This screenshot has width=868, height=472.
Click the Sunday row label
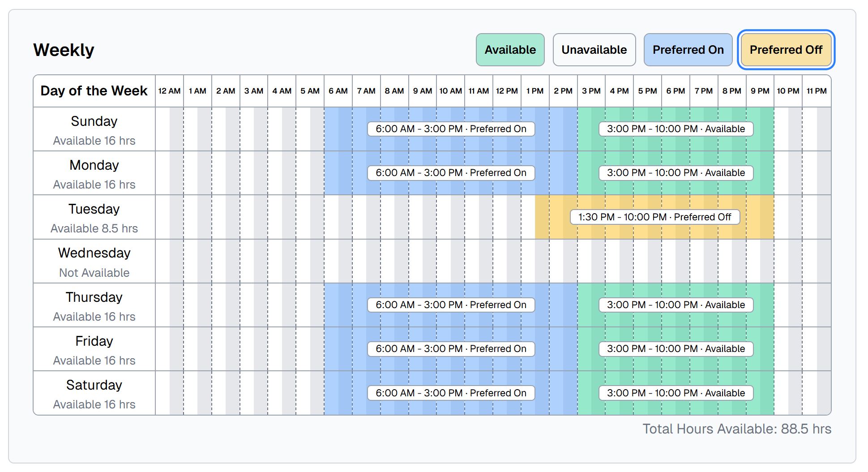[94, 121]
